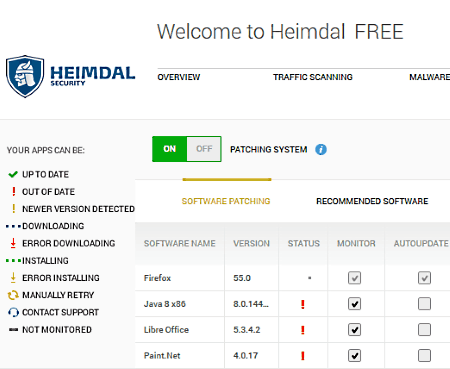This screenshot has width=450, height=369.
Task: Enable Autoupdate for Java 8 x86
Action: tap(424, 304)
